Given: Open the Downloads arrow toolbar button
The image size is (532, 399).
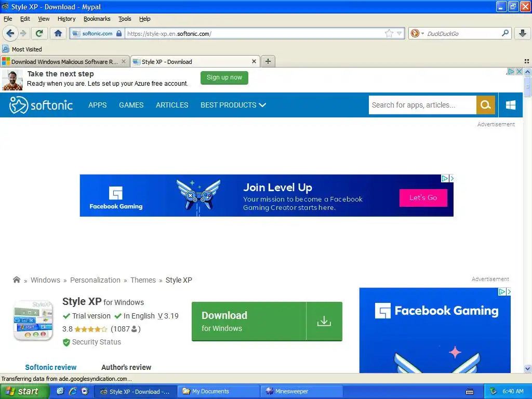Looking at the screenshot, I should coord(523,33).
